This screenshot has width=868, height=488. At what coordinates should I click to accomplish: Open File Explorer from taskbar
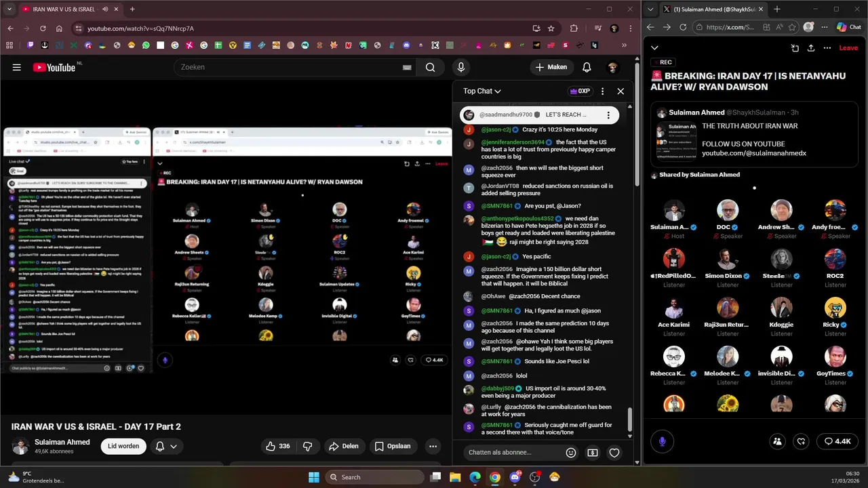(x=455, y=477)
